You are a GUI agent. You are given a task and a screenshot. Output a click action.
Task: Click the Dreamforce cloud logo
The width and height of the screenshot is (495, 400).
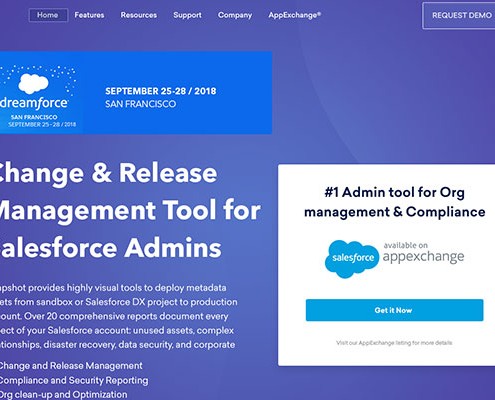tap(33, 83)
